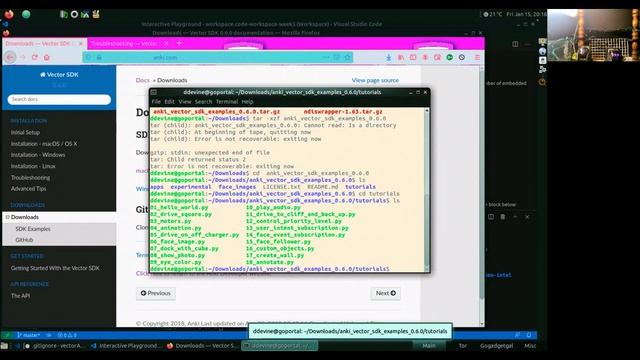Click VS Code split editor icon
Screen dimensions: 640x360
coord(515,44)
